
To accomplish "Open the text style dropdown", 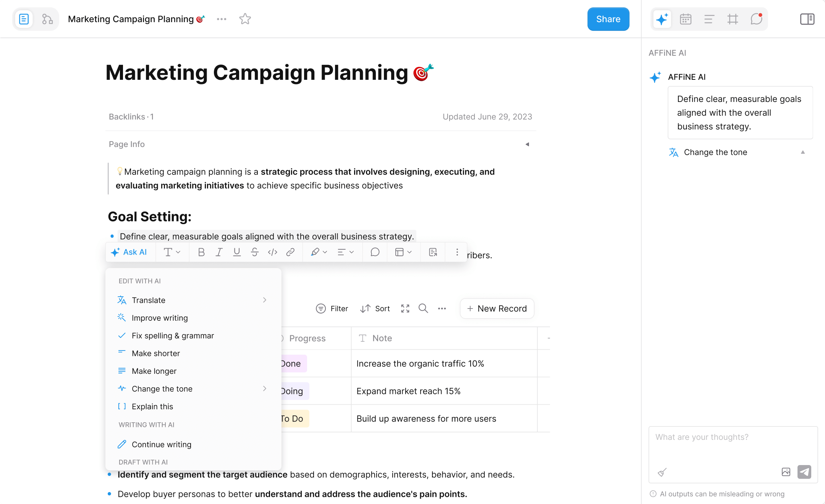I will point(172,252).
